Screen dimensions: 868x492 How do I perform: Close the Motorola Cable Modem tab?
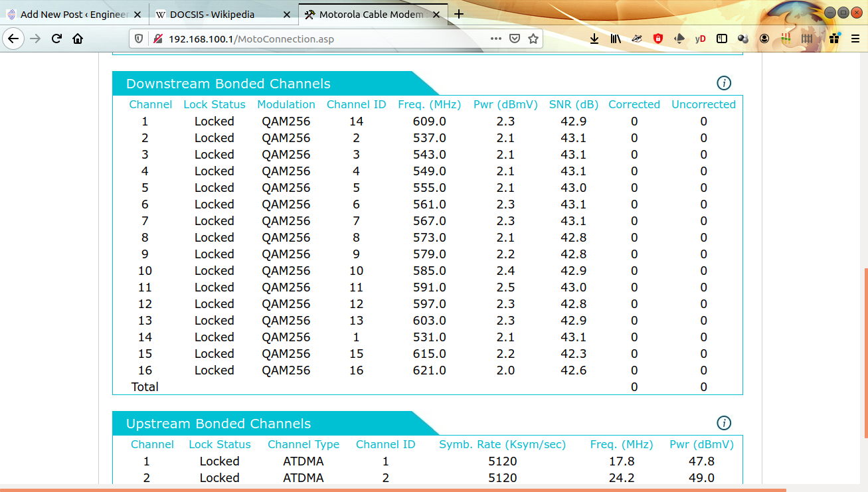point(436,14)
